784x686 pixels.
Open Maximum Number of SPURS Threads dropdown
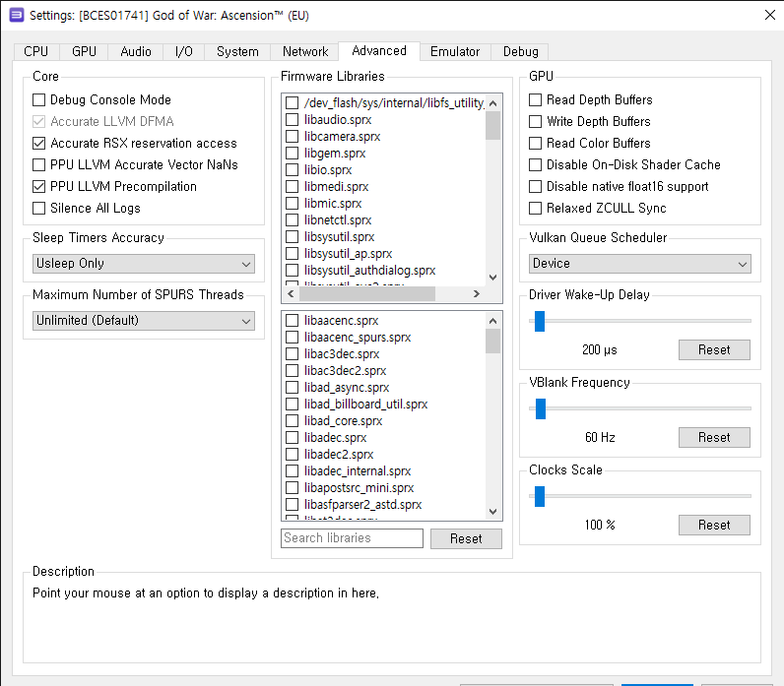coord(144,321)
